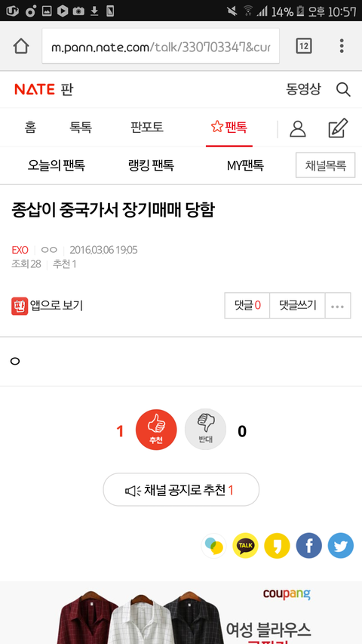
Task: Share the post on Facebook
Action: click(308, 545)
